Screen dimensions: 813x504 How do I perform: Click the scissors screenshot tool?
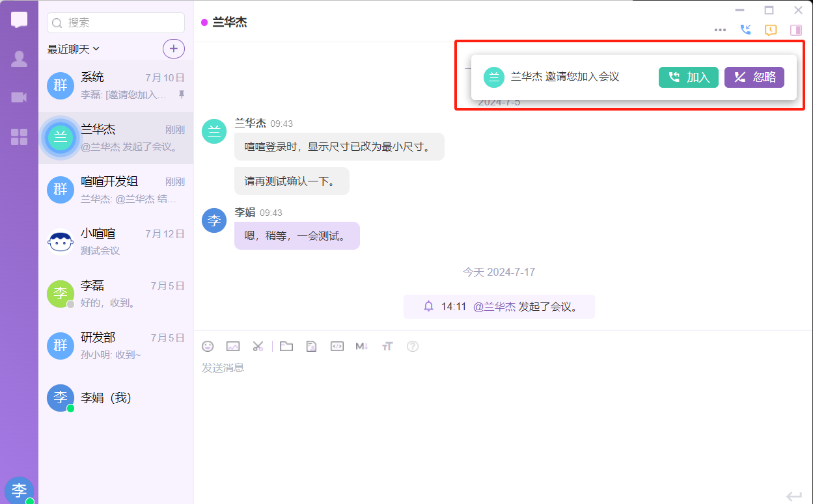point(258,347)
